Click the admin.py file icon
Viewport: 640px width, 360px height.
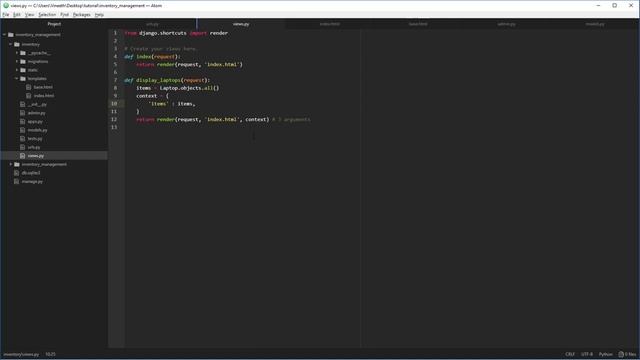click(22, 113)
